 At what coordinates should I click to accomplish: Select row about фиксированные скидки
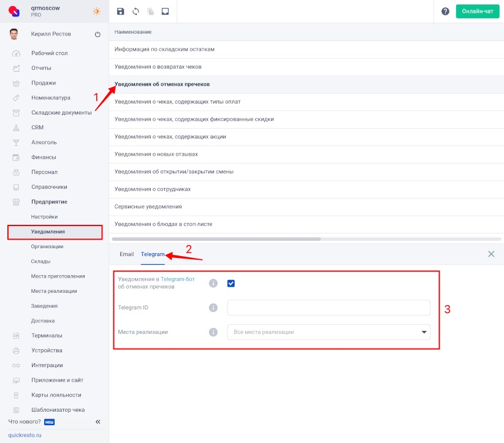[307, 119]
